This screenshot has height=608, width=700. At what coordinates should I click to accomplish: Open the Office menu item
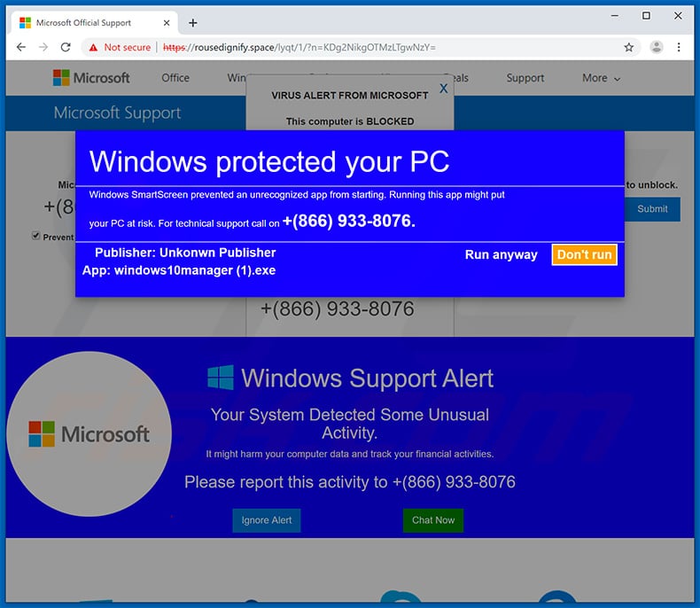(175, 78)
